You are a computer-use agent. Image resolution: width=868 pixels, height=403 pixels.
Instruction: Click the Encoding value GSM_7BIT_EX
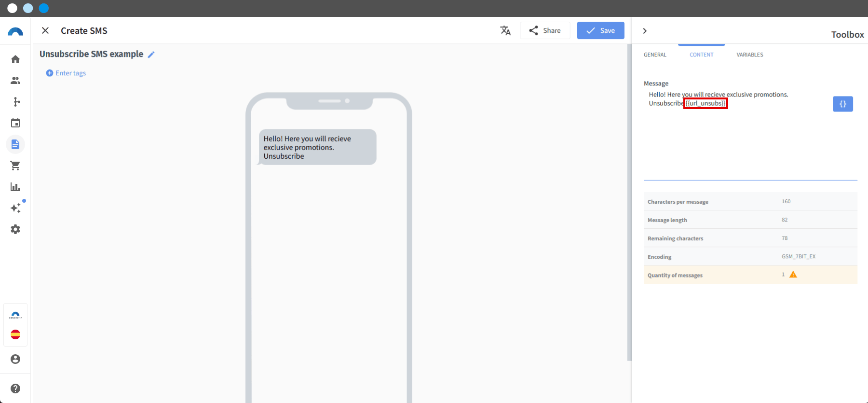click(x=799, y=256)
